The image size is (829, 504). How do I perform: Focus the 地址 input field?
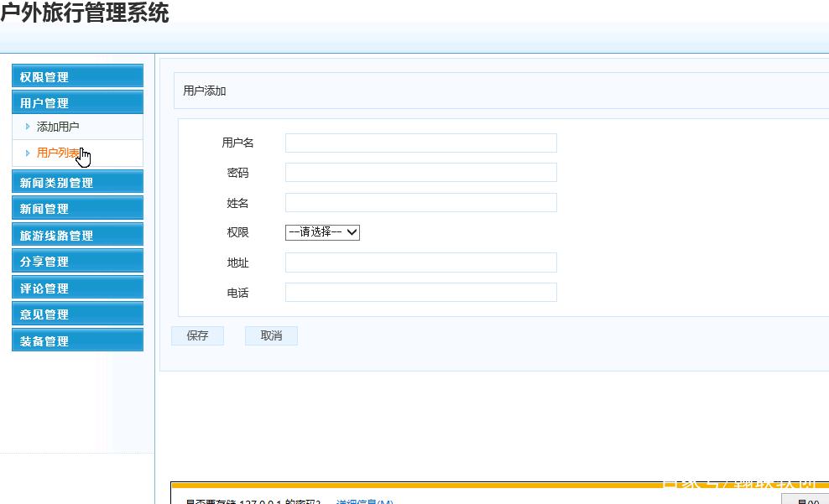point(421,262)
